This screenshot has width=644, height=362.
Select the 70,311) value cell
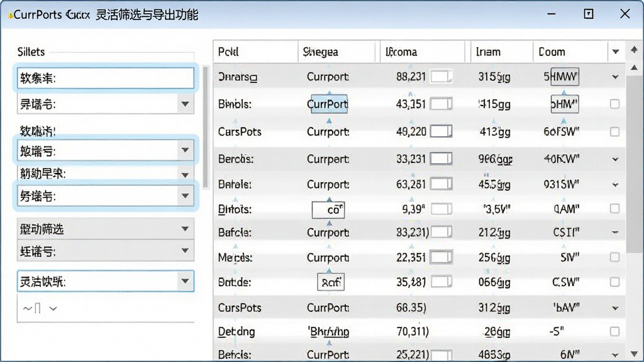413,331
